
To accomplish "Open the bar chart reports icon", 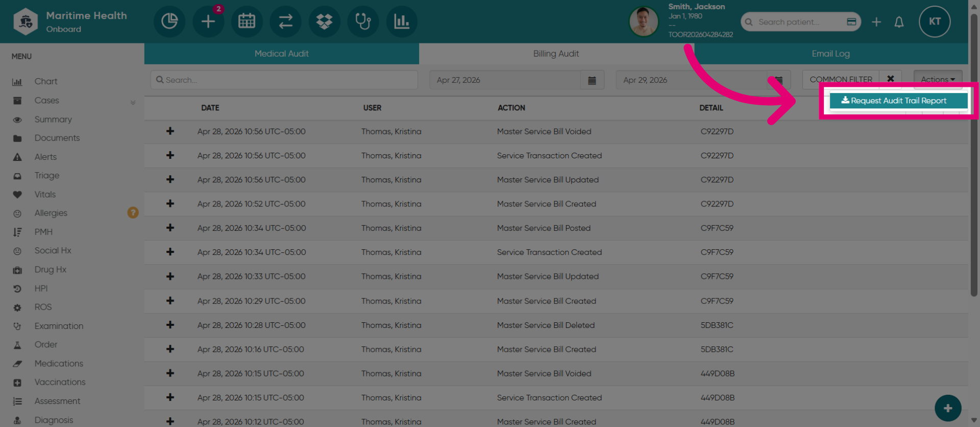I will [x=402, y=21].
